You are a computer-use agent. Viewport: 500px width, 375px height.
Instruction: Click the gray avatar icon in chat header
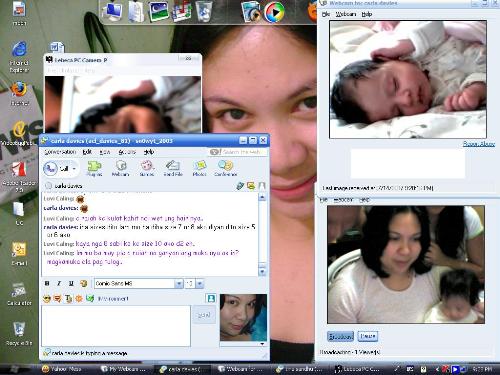[262, 186]
